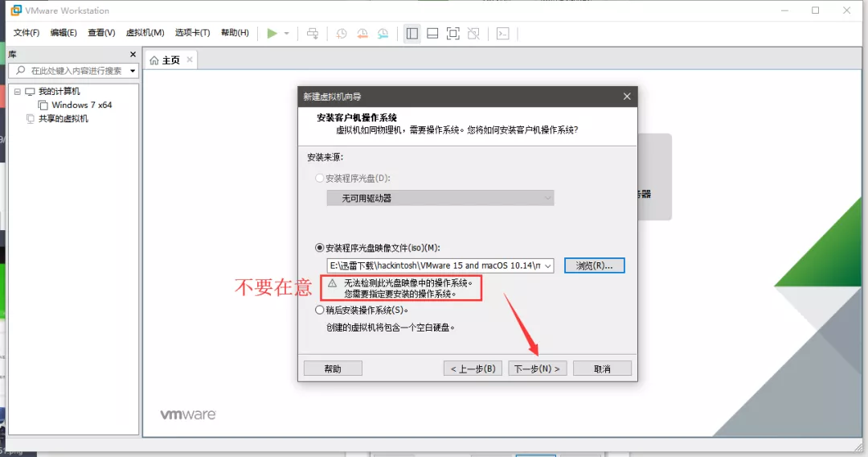Viewport: 868px width, 457px height.
Task: Click the Windows 7 x64 VM icon
Action: pos(43,105)
